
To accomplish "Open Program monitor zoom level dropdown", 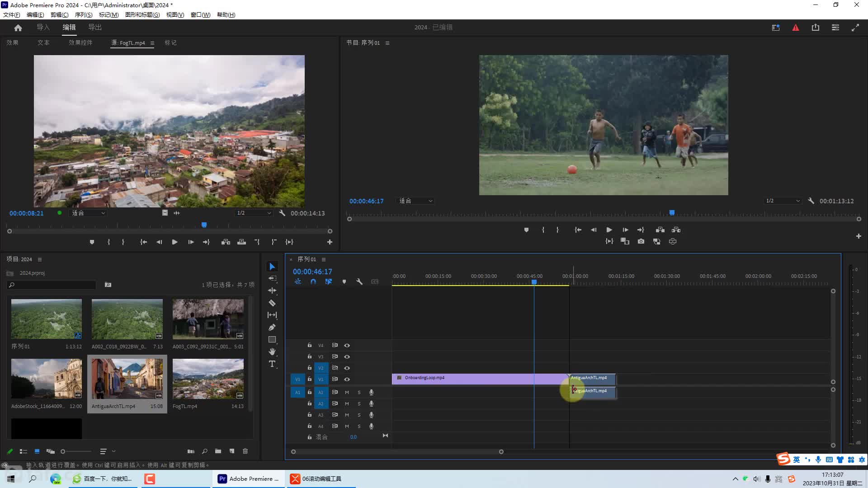I will (415, 201).
